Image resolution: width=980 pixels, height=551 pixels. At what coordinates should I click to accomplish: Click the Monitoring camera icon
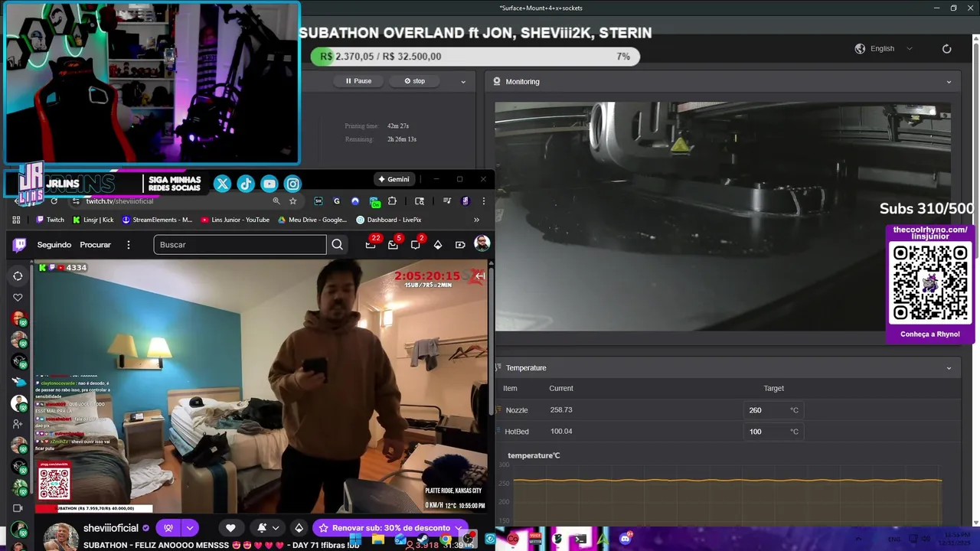pos(497,81)
